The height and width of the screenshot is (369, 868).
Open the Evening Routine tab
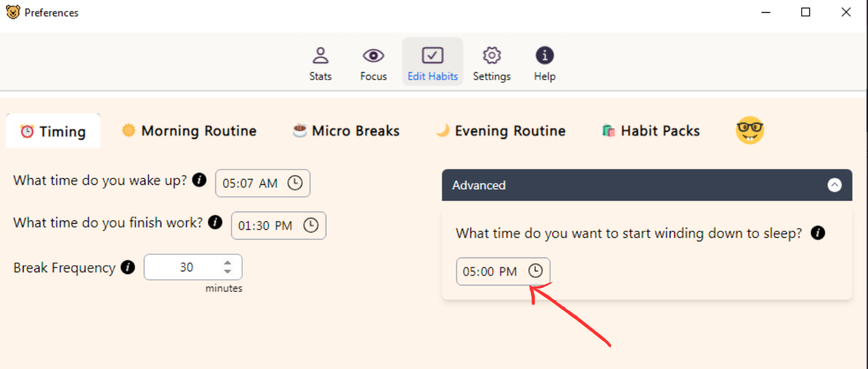(501, 131)
